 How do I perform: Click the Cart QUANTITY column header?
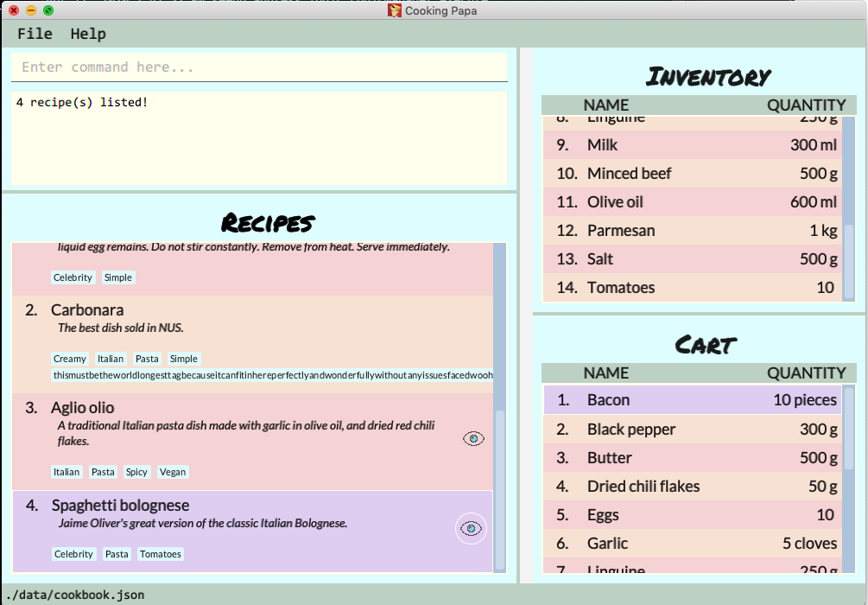[x=807, y=373]
